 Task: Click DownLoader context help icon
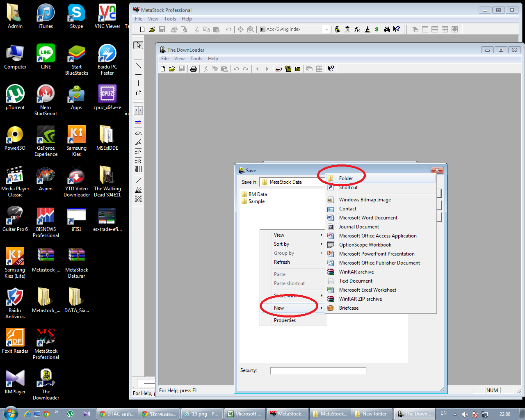pyautogui.click(x=331, y=68)
